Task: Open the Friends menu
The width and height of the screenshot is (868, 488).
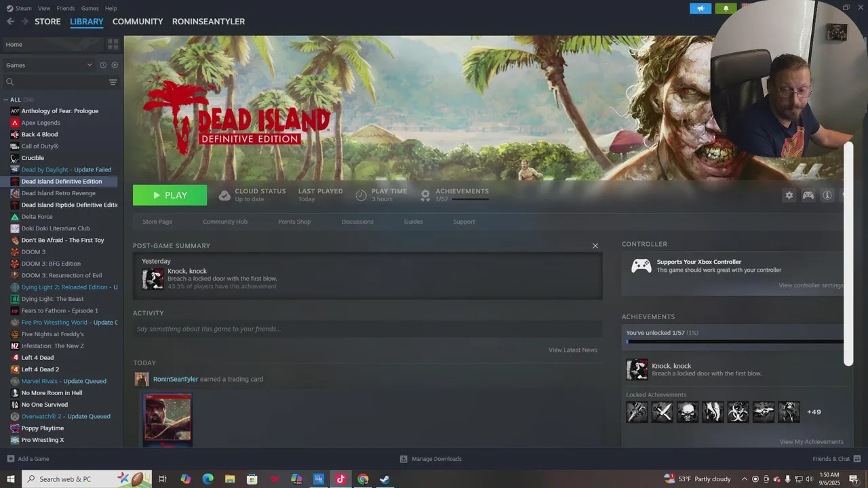Action: point(66,8)
